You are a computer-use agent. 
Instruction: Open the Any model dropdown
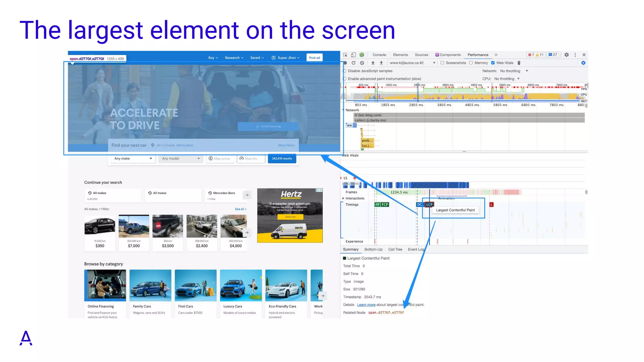coord(181,158)
